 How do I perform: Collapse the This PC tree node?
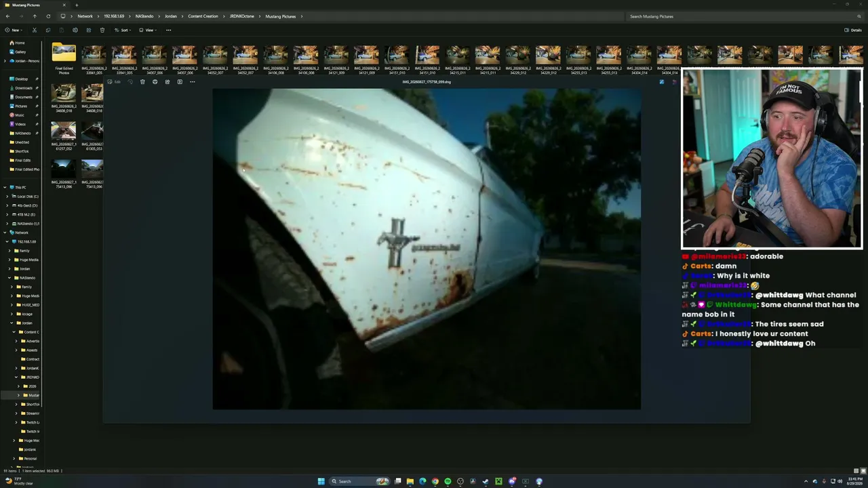tap(4, 187)
